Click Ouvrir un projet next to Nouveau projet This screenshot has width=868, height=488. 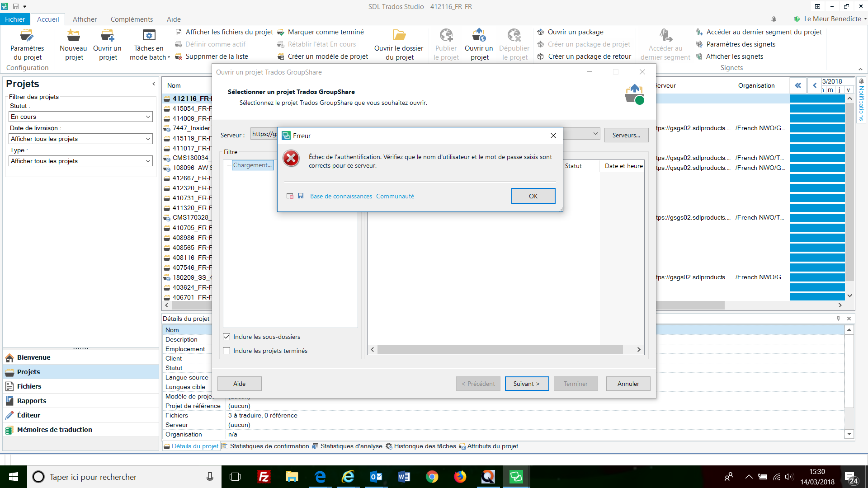tap(108, 45)
